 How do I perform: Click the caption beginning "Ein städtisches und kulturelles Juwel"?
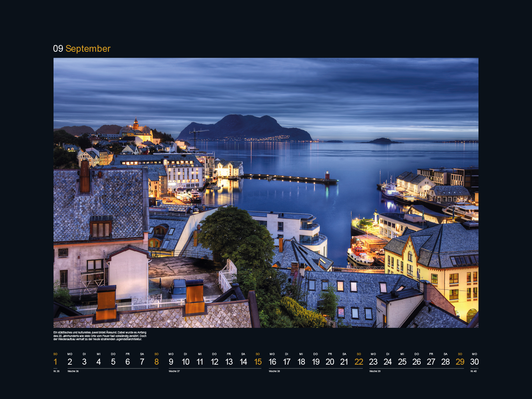pos(100,336)
